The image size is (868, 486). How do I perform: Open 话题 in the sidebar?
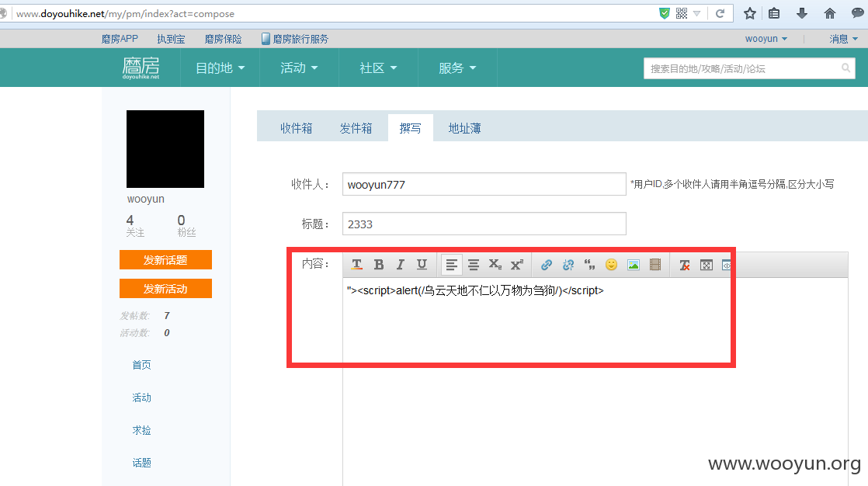coord(142,463)
